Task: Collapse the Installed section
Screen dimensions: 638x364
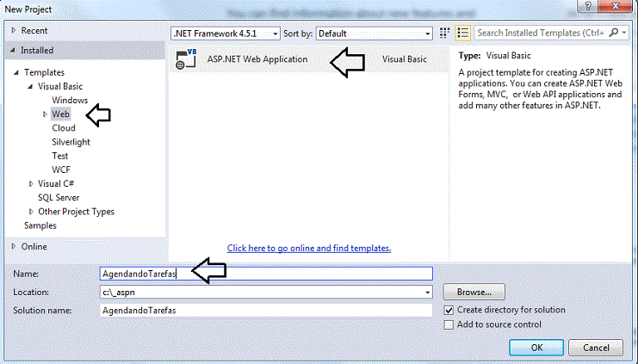Action: coord(13,50)
